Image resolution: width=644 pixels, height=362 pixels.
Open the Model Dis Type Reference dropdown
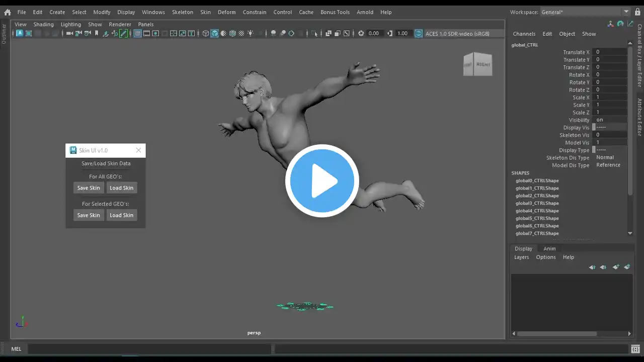(x=610, y=165)
